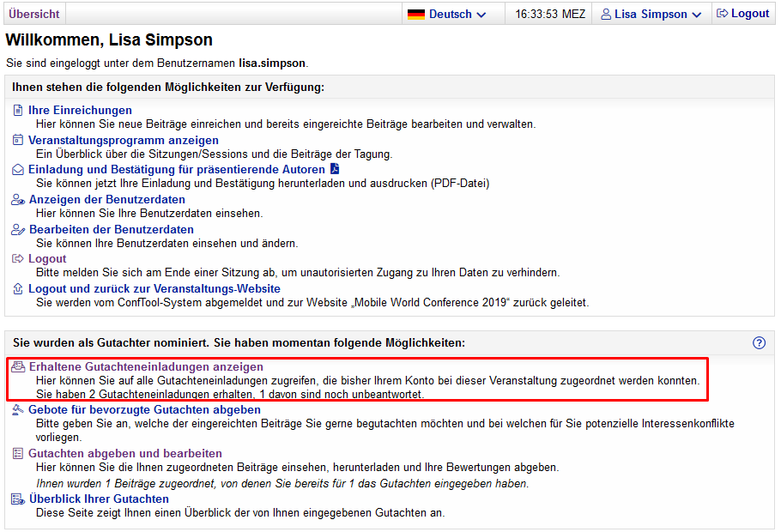
Task: Click the Veranstaltungsprogramm anzeigen link
Action: tap(124, 140)
